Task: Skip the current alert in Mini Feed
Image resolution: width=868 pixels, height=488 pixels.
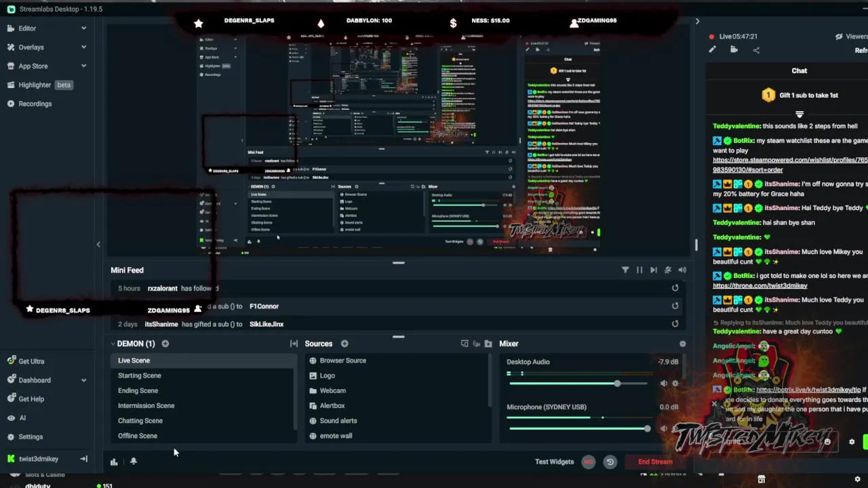Action: pos(654,270)
